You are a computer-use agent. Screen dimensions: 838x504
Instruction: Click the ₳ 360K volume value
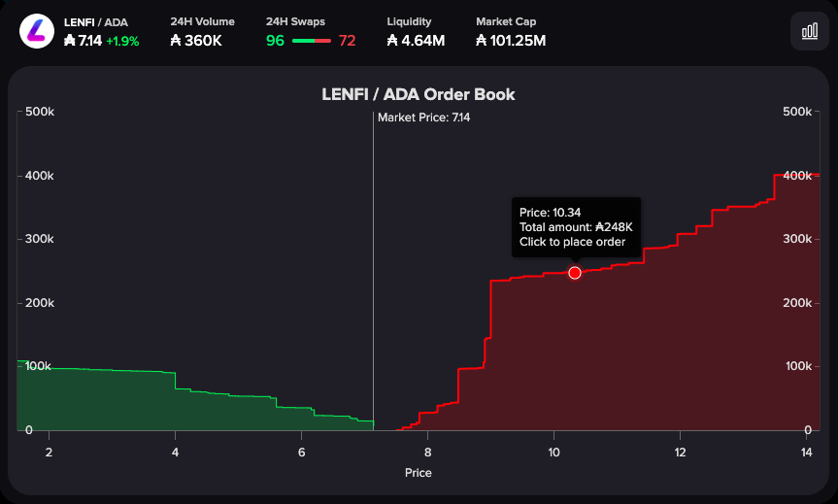[x=196, y=41]
